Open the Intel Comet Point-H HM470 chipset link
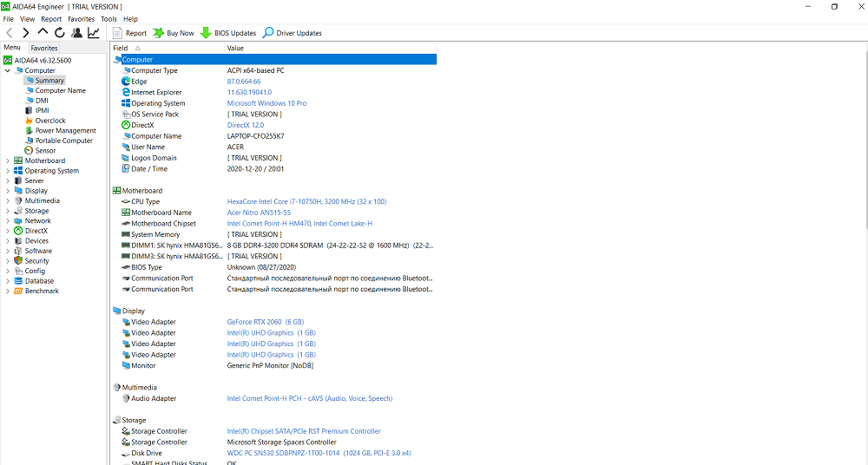Screen dimensions: 868x465 tap(299, 224)
